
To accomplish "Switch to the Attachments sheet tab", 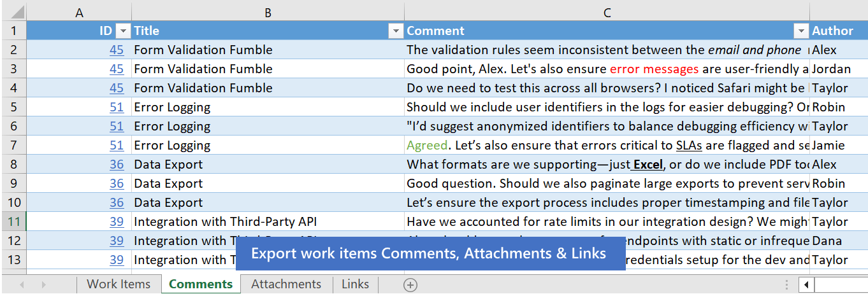I will [x=286, y=284].
